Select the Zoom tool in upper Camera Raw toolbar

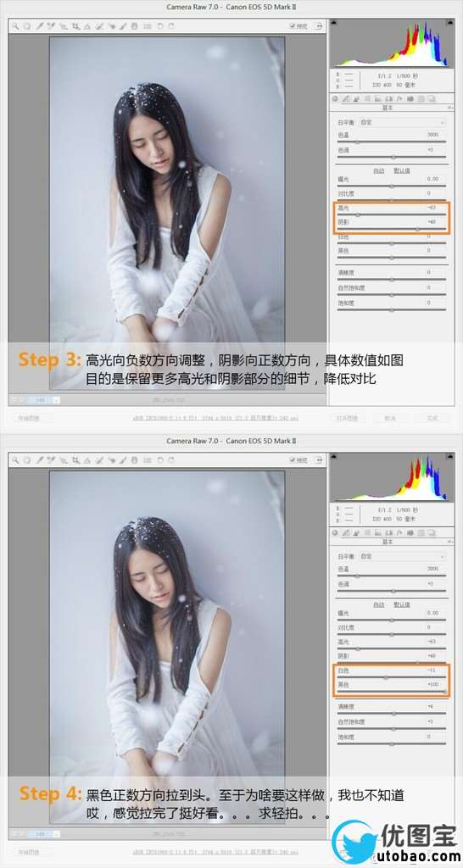[15, 26]
